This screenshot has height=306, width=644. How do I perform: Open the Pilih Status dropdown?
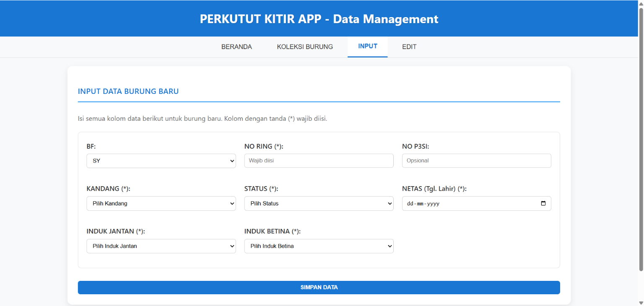coord(319,204)
